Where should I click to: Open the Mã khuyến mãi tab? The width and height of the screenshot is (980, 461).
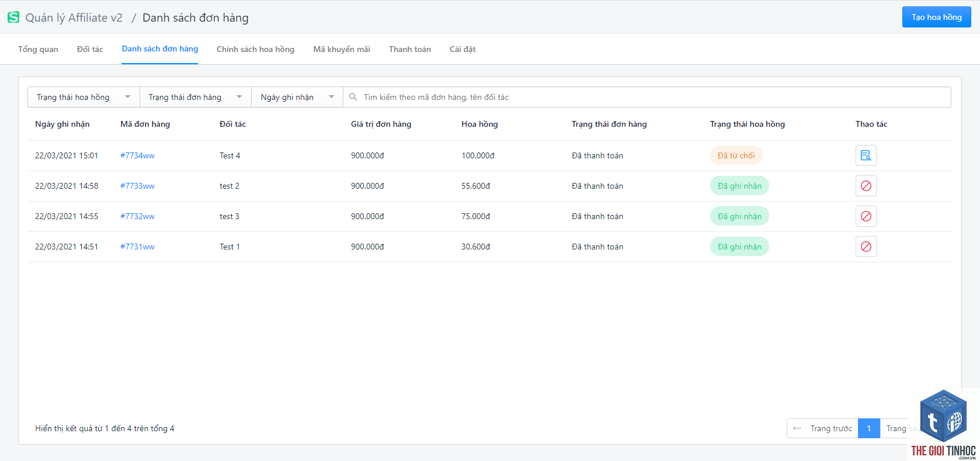(342, 49)
